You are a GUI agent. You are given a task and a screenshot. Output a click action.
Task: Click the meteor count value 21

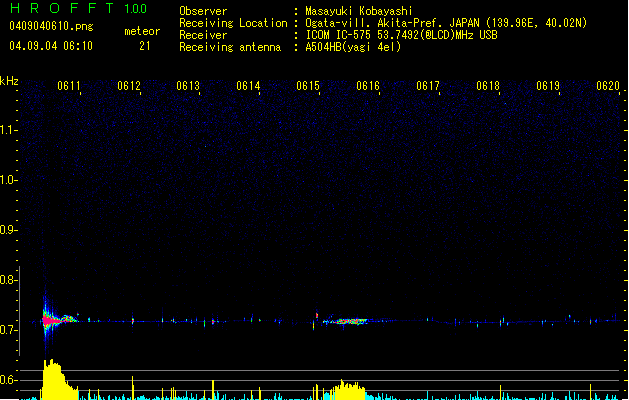pos(145,46)
